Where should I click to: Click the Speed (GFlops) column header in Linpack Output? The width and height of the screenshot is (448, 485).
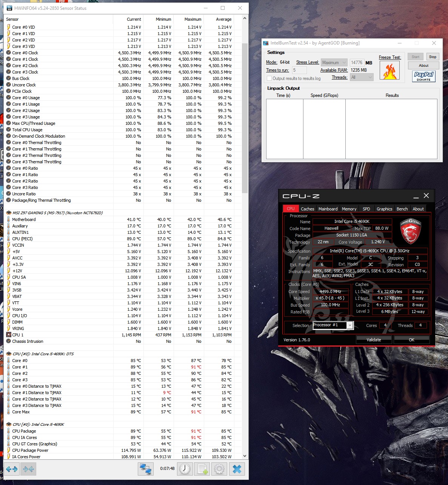point(324,95)
